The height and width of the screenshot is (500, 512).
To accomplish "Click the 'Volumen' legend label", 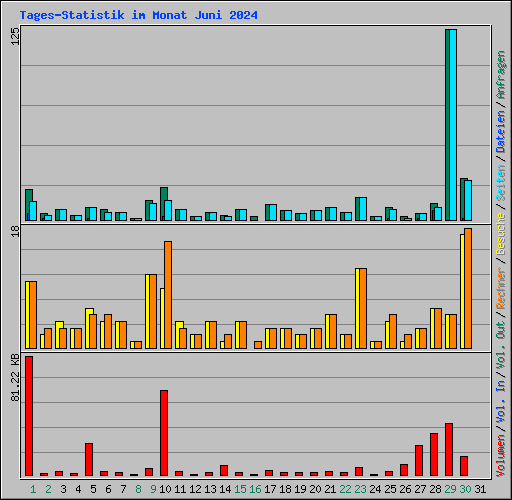I will click(500, 456).
